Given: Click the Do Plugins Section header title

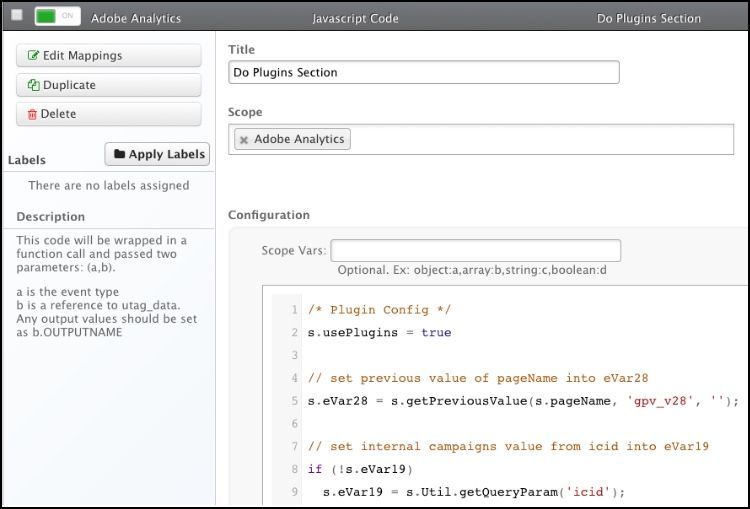Looking at the screenshot, I should coord(648,18).
